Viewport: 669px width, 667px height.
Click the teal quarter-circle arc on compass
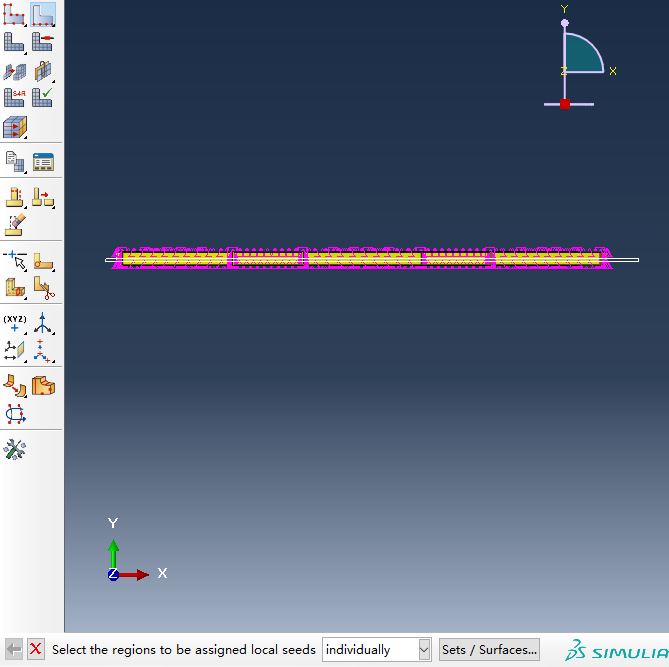pyautogui.click(x=582, y=53)
